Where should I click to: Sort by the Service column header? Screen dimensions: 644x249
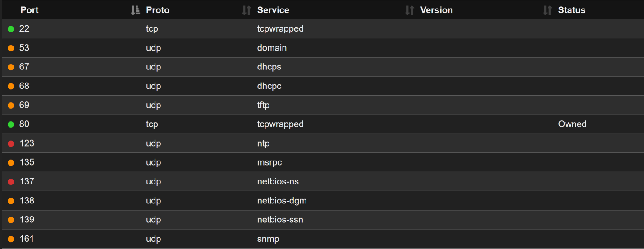[x=273, y=10]
